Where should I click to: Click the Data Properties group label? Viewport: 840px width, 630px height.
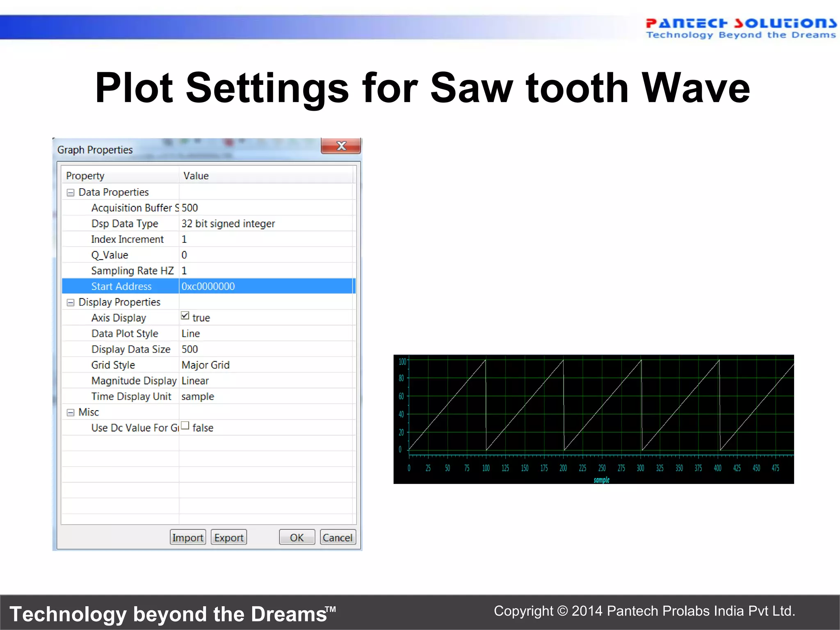pos(114,192)
